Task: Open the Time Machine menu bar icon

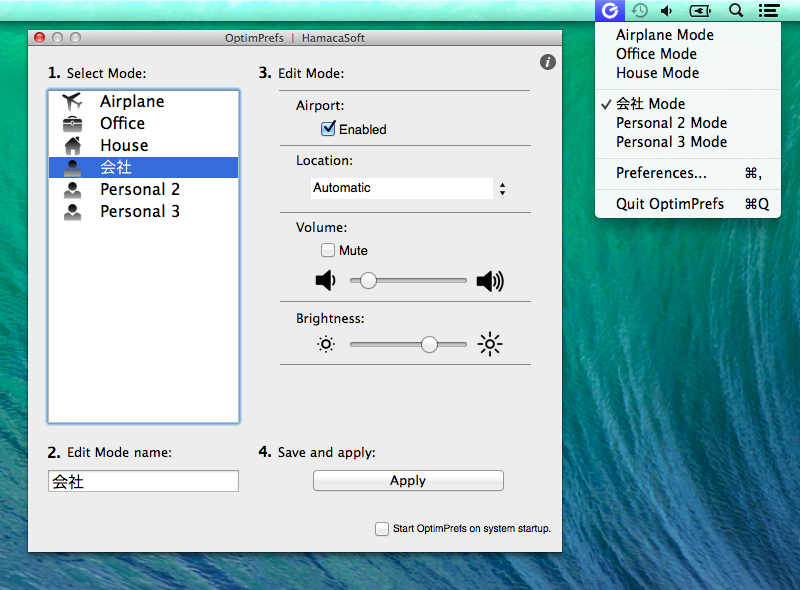Action: pyautogui.click(x=639, y=10)
